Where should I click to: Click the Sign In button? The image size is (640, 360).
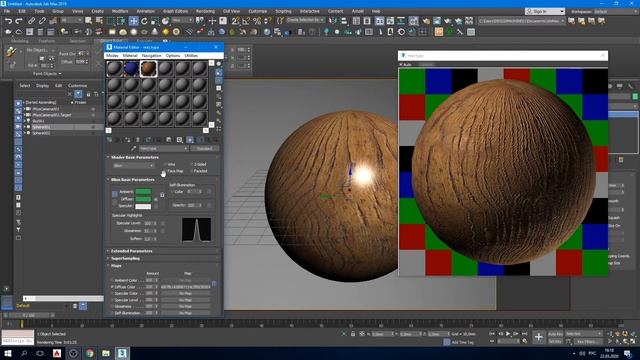tap(545, 11)
